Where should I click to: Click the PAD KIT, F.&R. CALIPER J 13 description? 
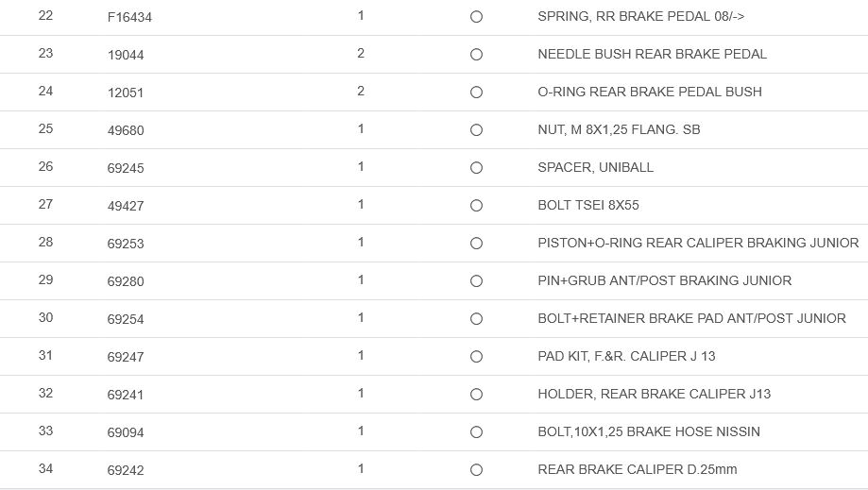pos(626,356)
